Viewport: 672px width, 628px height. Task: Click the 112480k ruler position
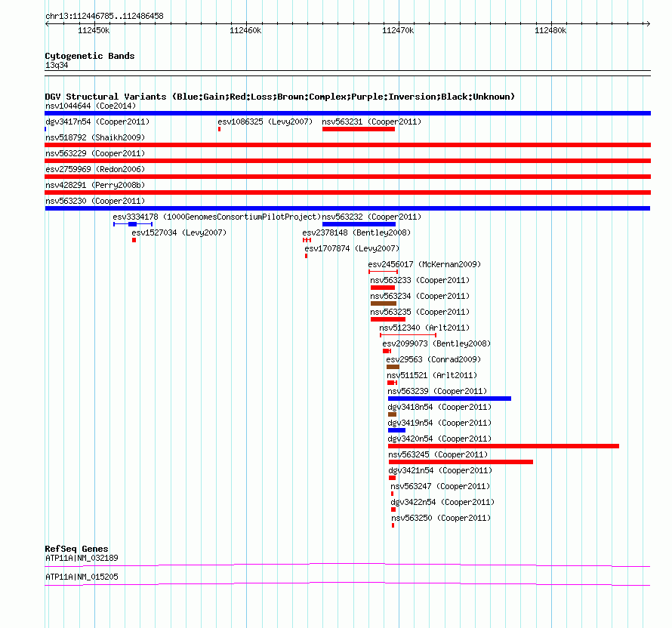tap(550, 30)
